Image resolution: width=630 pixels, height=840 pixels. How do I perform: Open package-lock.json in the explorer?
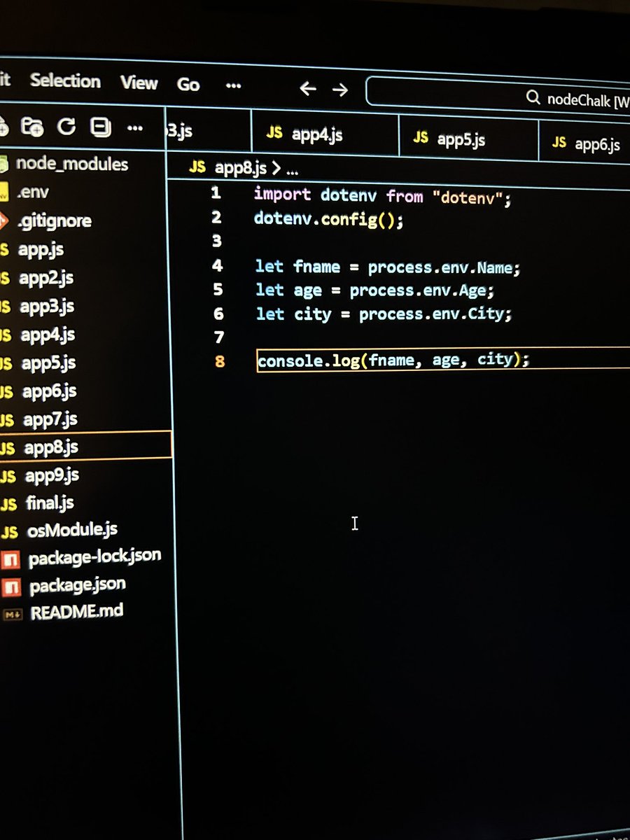click(94, 557)
